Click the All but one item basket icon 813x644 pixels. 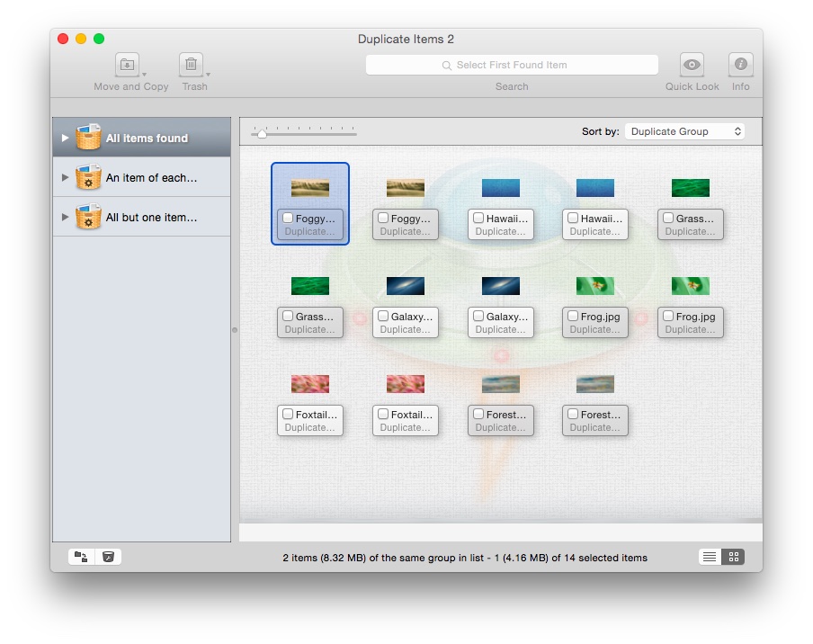[x=88, y=217]
